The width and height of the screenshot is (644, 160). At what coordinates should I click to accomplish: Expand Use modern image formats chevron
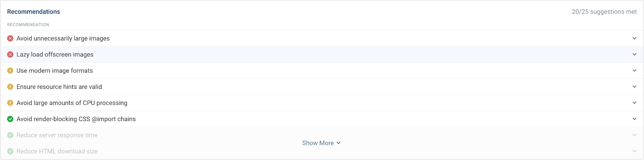tap(634, 71)
